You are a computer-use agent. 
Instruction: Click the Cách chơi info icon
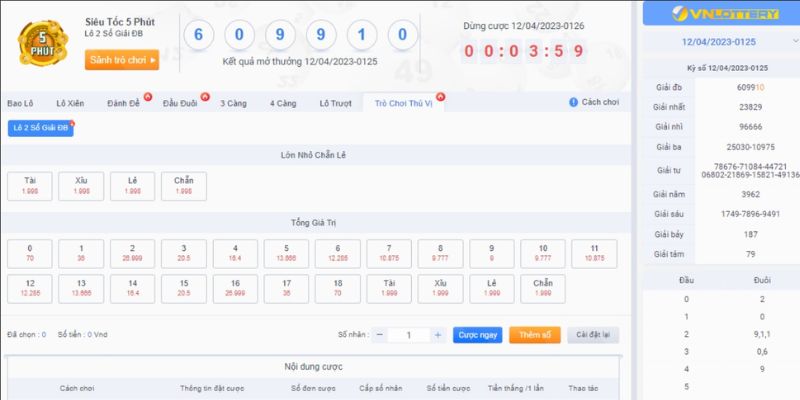[573, 102]
